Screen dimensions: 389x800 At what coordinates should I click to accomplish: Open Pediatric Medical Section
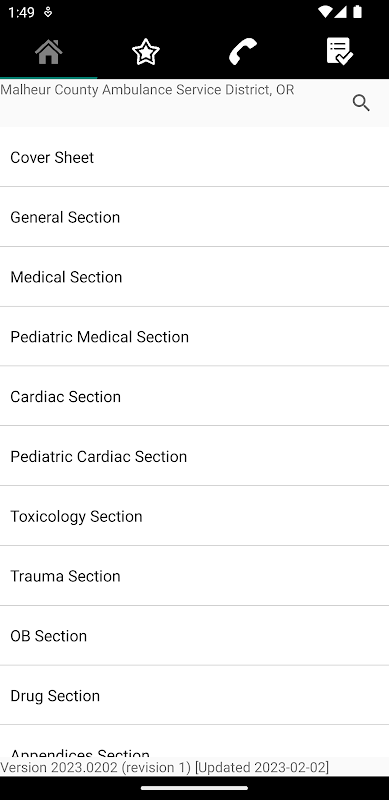[194, 336]
